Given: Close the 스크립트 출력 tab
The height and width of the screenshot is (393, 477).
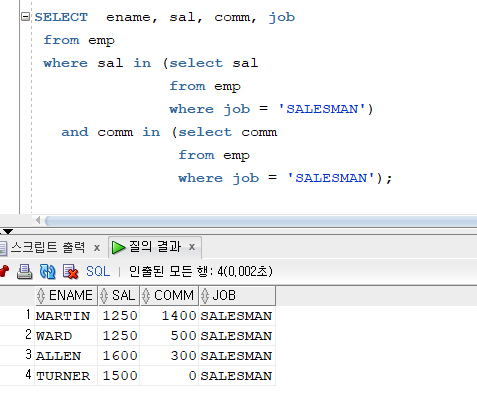Looking at the screenshot, I should [x=97, y=248].
